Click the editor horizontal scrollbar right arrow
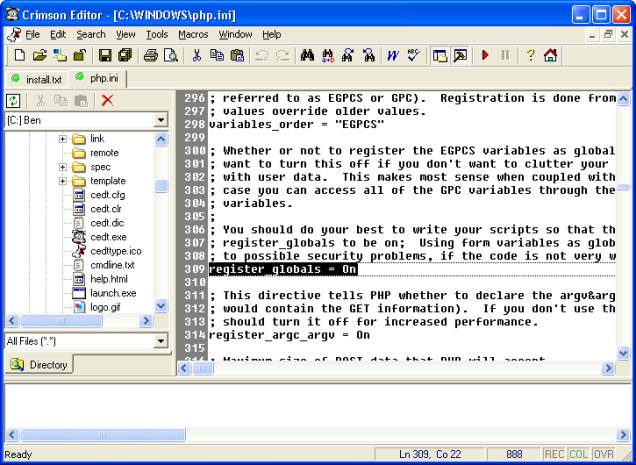 [x=608, y=368]
